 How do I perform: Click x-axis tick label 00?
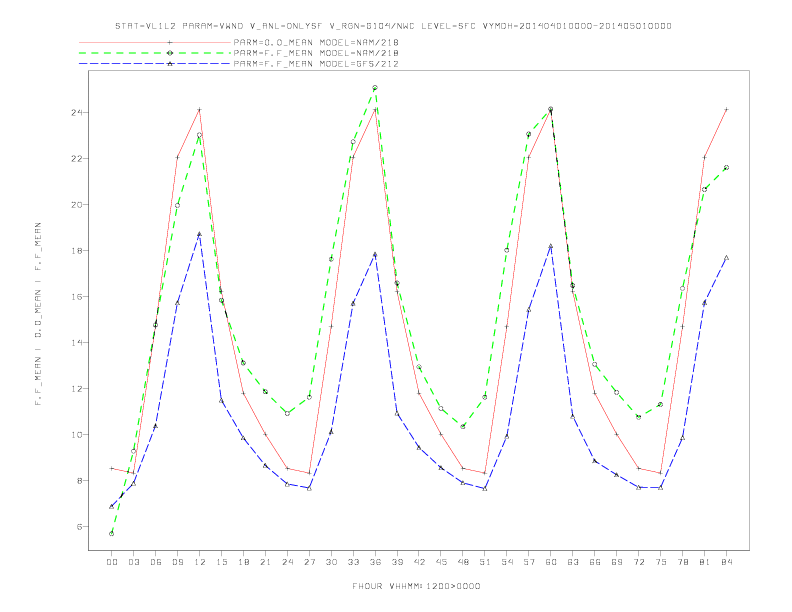pyautogui.click(x=112, y=562)
